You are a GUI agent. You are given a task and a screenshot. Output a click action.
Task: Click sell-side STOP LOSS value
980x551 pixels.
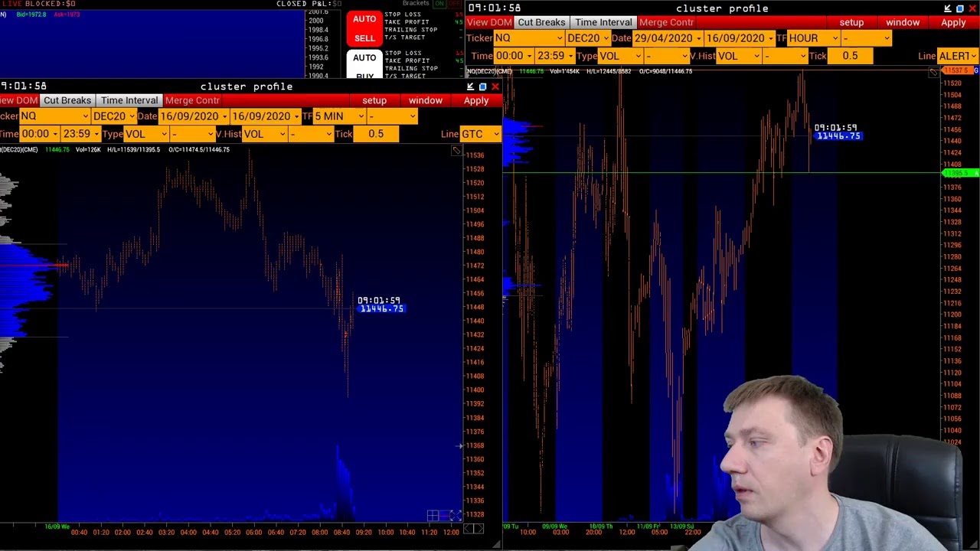(459, 15)
